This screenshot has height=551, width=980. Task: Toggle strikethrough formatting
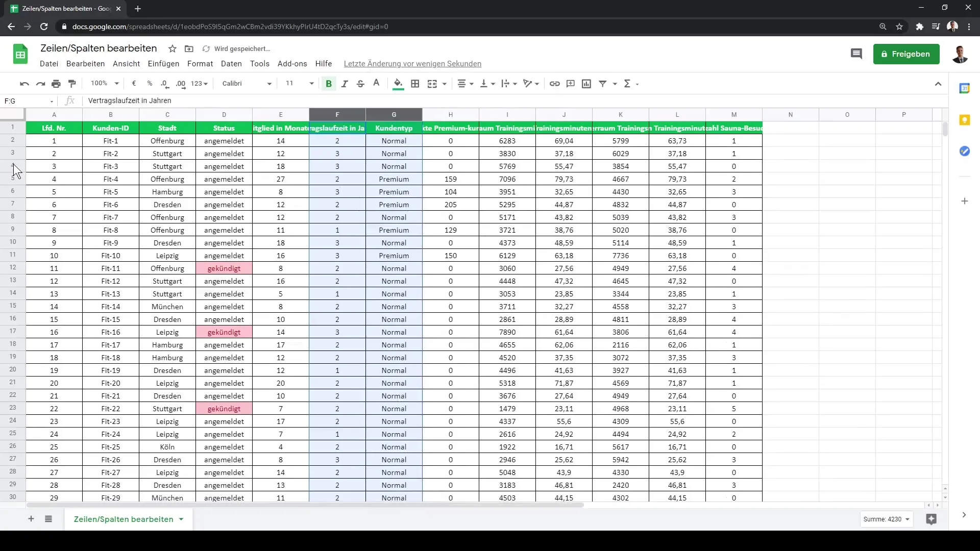pyautogui.click(x=360, y=84)
